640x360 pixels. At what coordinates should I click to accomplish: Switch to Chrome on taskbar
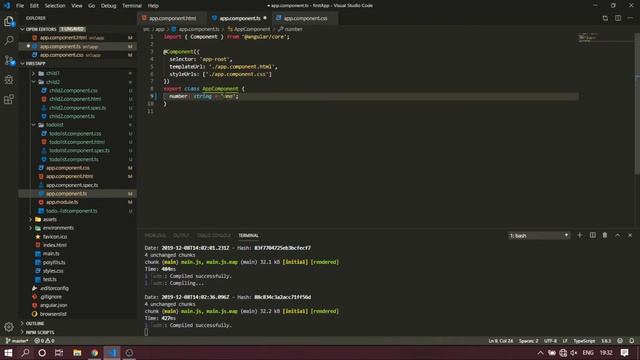pyautogui.click(x=94, y=353)
